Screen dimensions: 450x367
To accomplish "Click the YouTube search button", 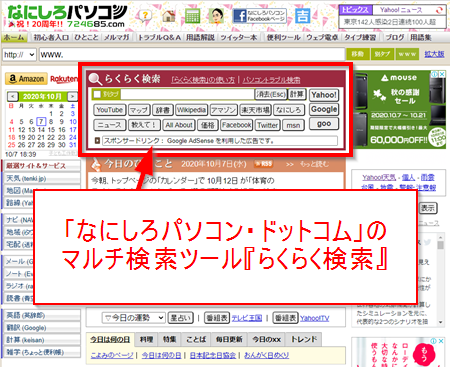I will (110, 110).
